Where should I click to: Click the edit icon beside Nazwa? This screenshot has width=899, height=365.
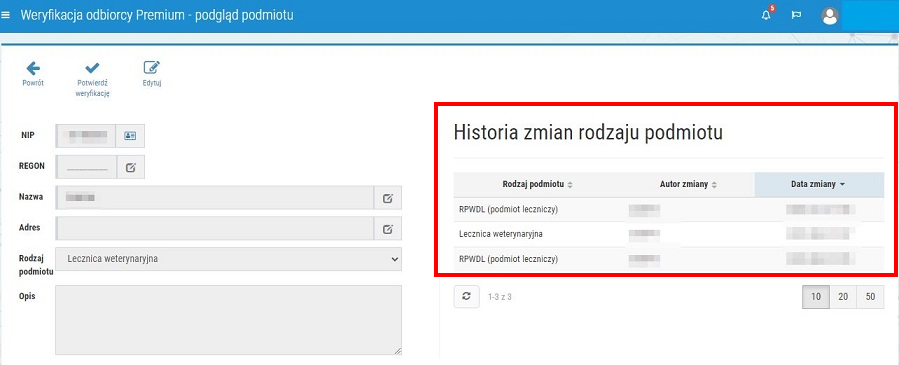(x=388, y=198)
